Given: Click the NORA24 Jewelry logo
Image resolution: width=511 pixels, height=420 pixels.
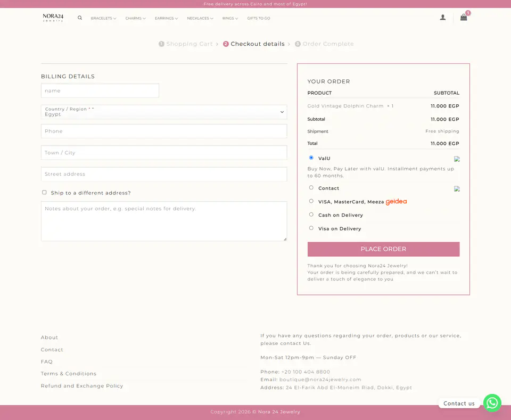Looking at the screenshot, I should pyautogui.click(x=53, y=18).
